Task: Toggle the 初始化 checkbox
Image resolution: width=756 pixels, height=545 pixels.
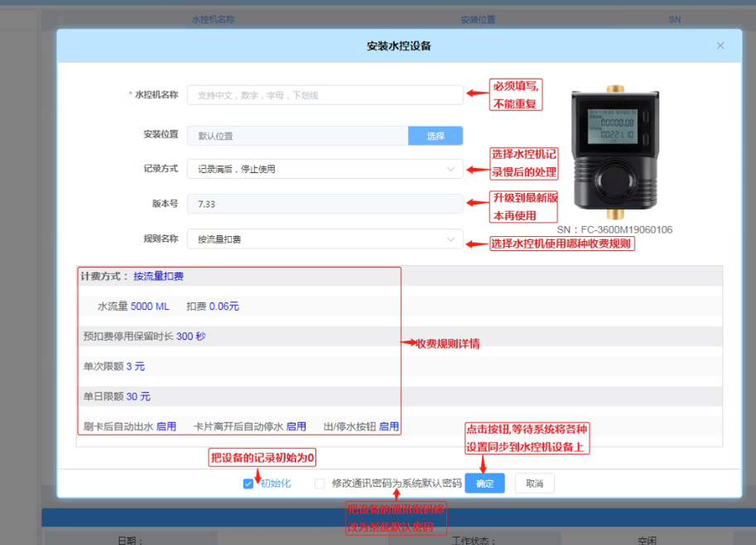Action: pyautogui.click(x=248, y=484)
